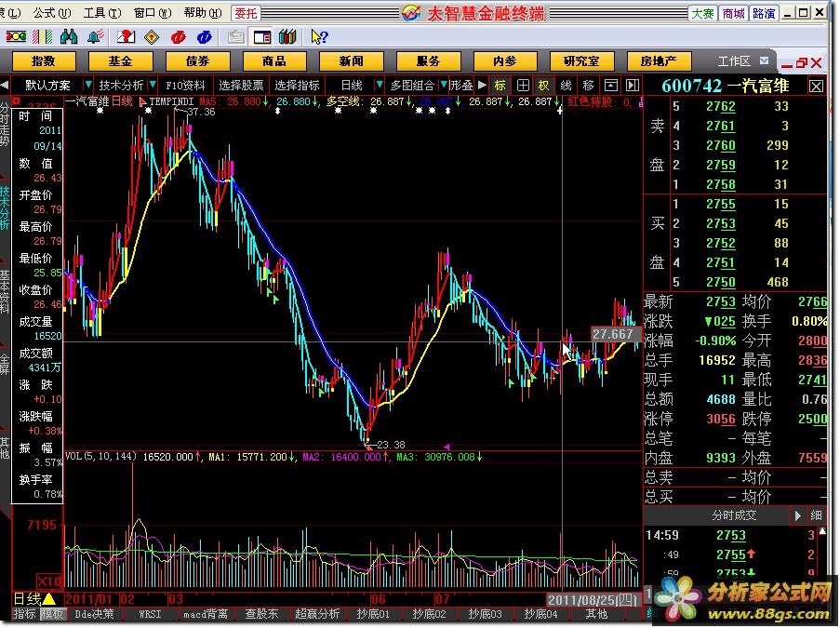Image resolution: width=840 pixels, height=628 pixels.
Task: Click the 大智慧 logo icon
Action: [x=411, y=13]
